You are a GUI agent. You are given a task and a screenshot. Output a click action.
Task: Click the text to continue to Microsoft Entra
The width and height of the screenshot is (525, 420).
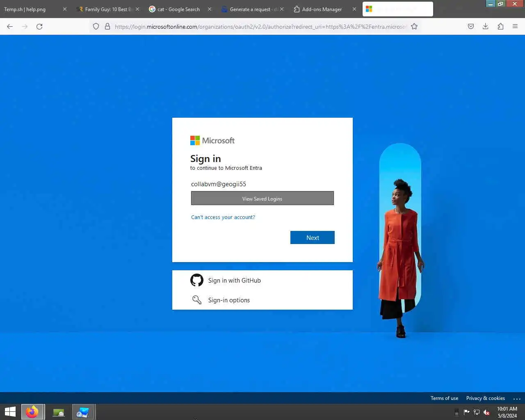tap(226, 168)
